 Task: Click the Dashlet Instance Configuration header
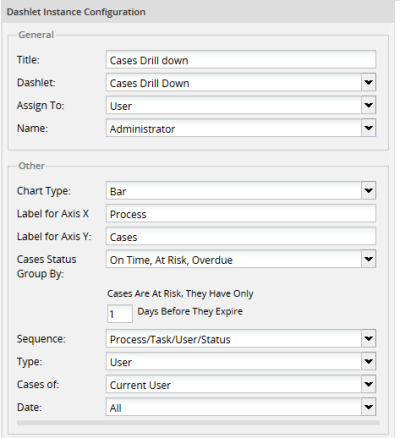tap(76, 12)
